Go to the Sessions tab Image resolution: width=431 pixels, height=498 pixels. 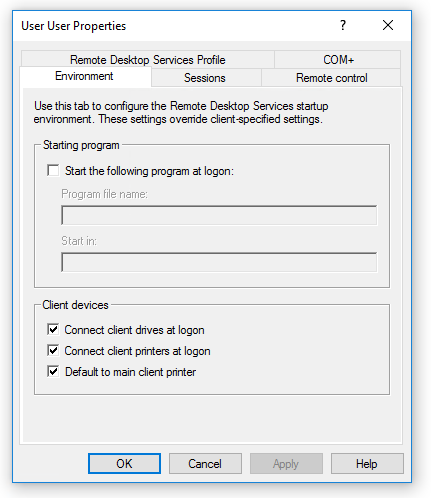[205, 78]
